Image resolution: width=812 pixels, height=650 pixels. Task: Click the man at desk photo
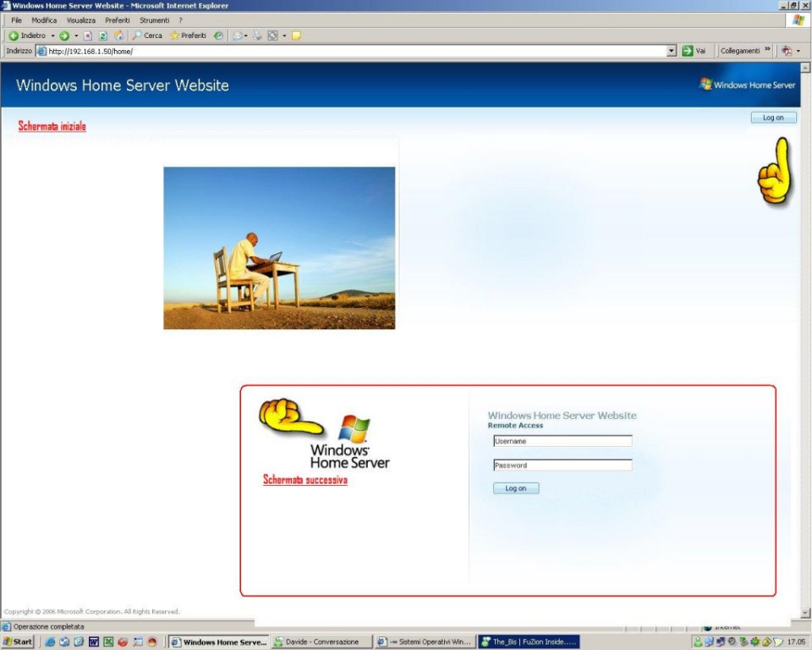(x=279, y=248)
